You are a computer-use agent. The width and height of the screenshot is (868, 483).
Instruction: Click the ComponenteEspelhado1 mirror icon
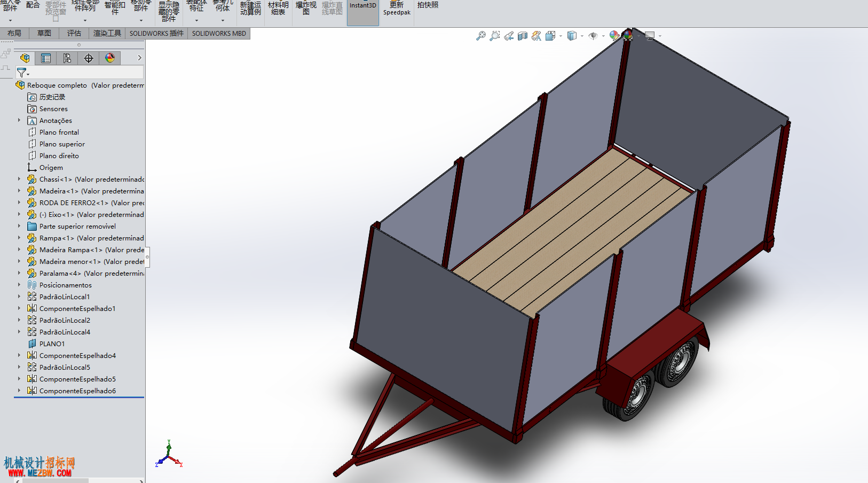[x=32, y=308]
